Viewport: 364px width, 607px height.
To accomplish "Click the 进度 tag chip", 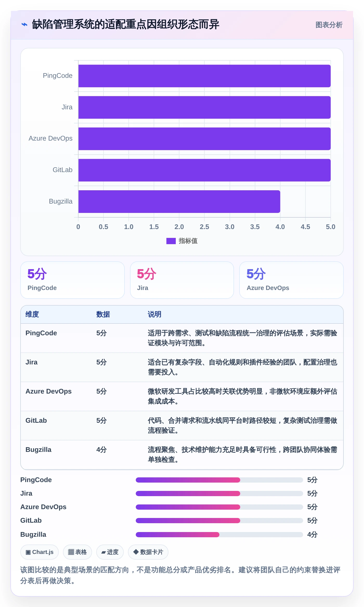I will click(110, 552).
